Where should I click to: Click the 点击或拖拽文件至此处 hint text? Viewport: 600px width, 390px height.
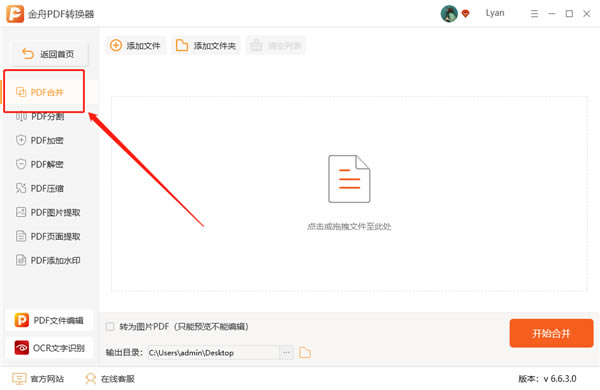349,227
